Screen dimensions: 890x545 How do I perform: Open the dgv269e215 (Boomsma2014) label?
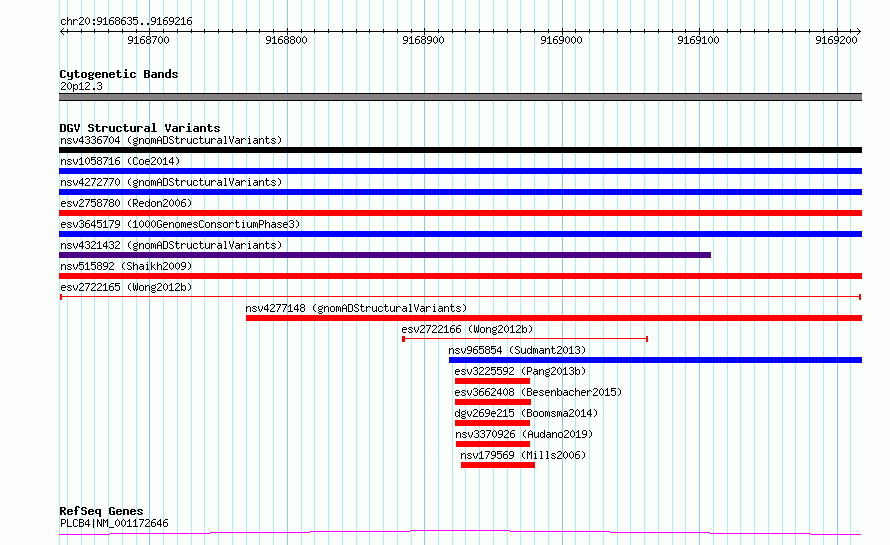click(526, 413)
